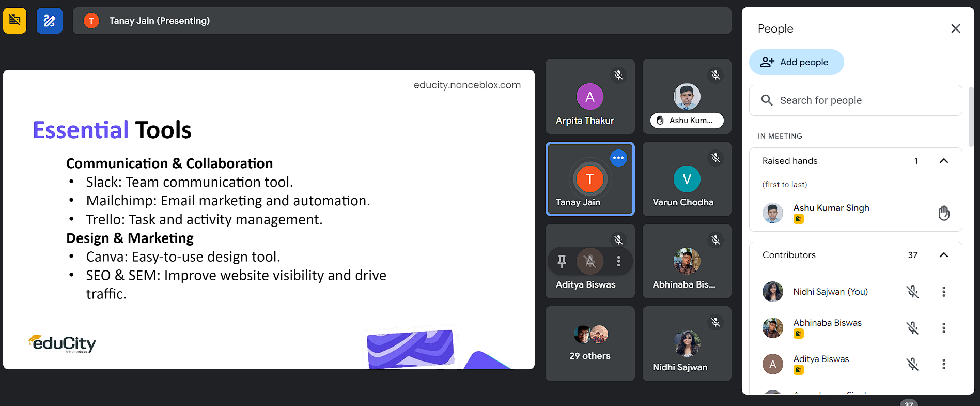The width and height of the screenshot is (980, 406).
Task: Click Aditya Biswas's avatar in Contributors list
Action: click(x=773, y=364)
